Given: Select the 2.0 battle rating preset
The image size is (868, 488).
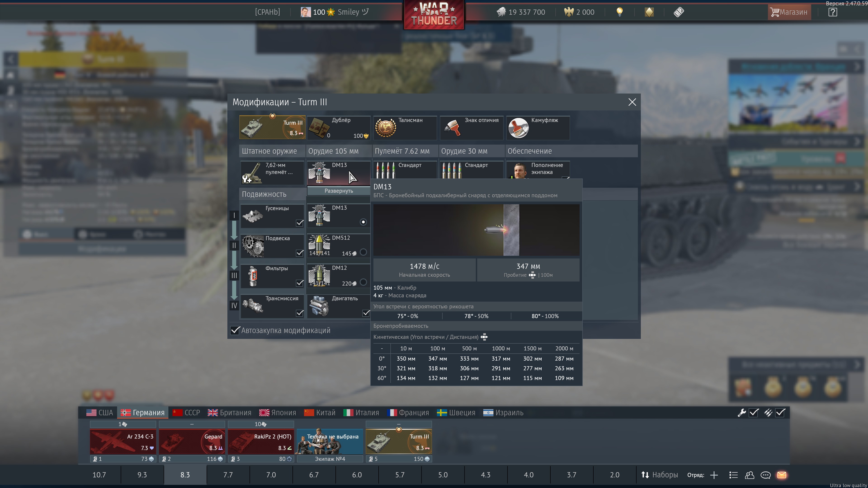Looking at the screenshot, I should (x=615, y=475).
